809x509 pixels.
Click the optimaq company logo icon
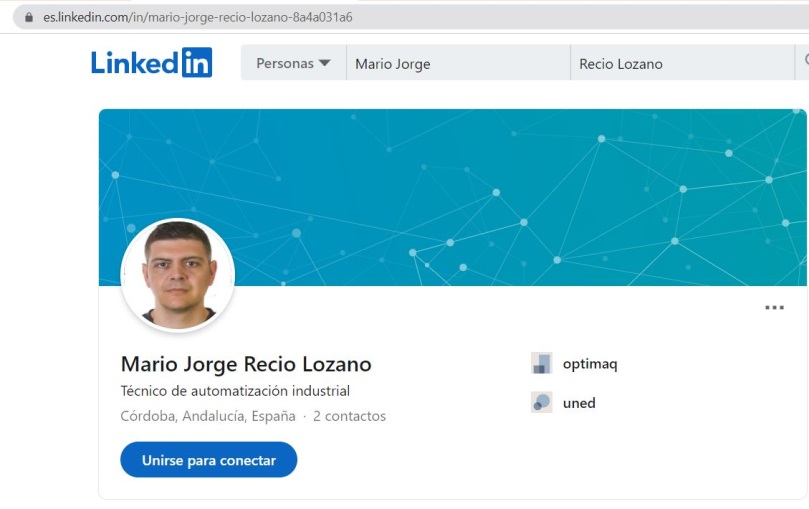(x=541, y=364)
